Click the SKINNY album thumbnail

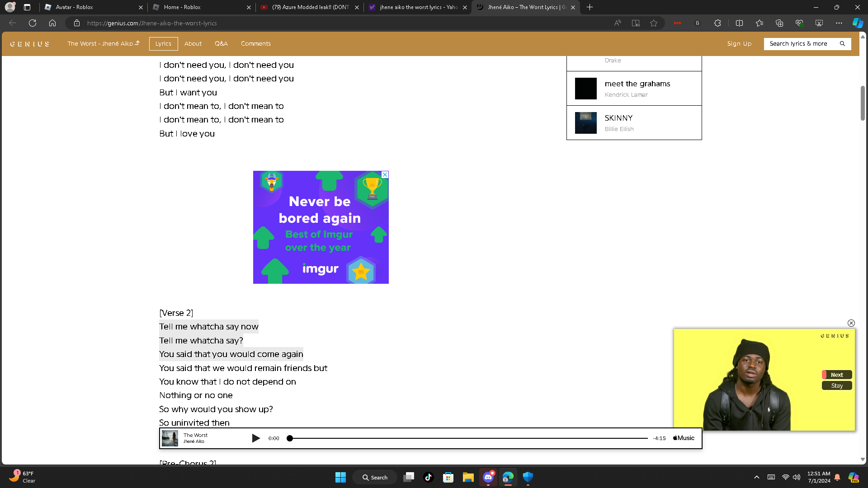tap(586, 123)
